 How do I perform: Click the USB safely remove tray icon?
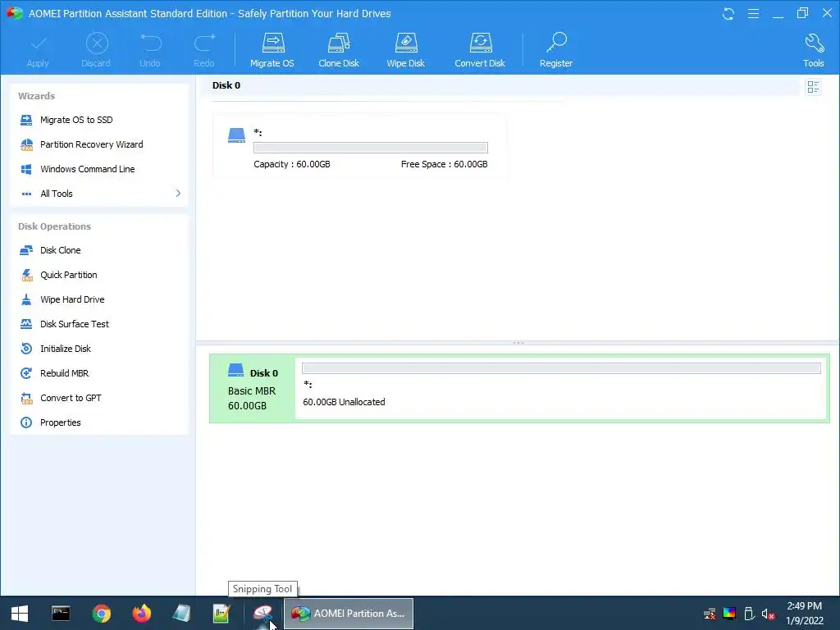pos(750,614)
